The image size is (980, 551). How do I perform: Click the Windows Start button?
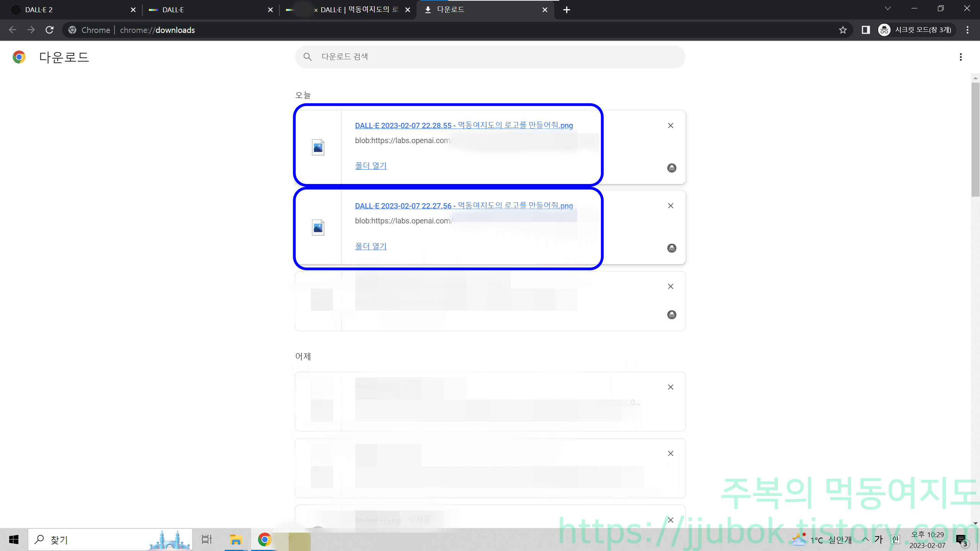pyautogui.click(x=14, y=540)
